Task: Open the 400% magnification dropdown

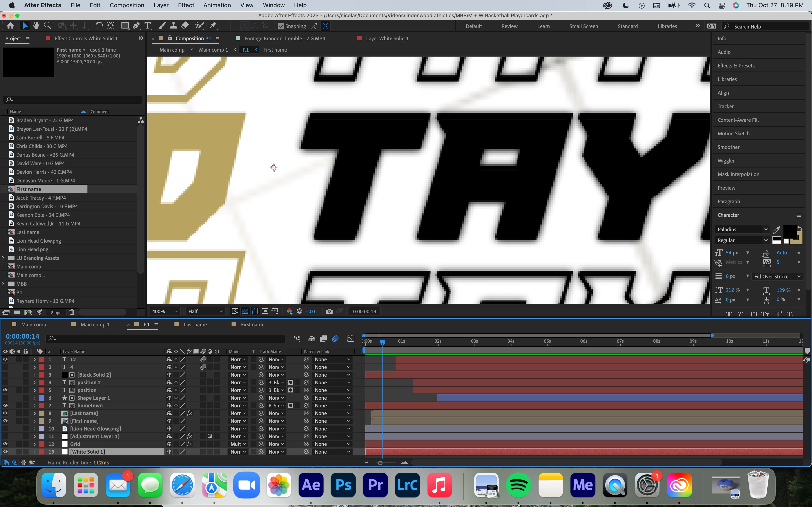Action: click(x=165, y=311)
